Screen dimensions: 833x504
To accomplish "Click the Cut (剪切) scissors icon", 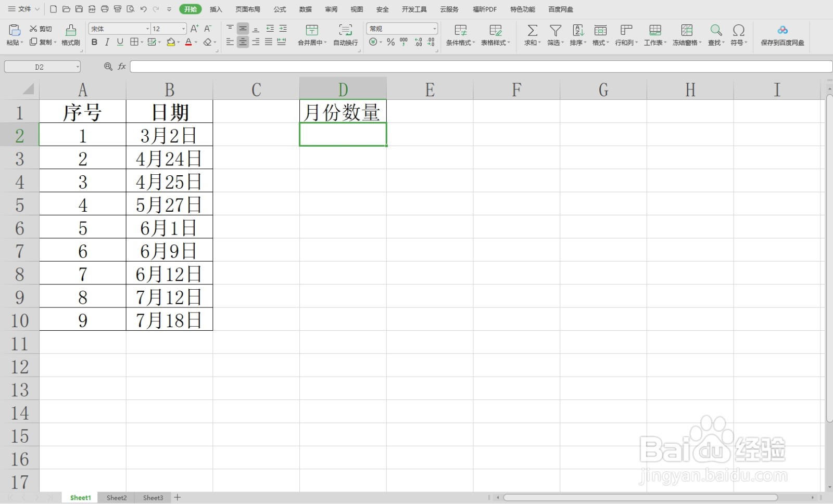I will 33,29.
